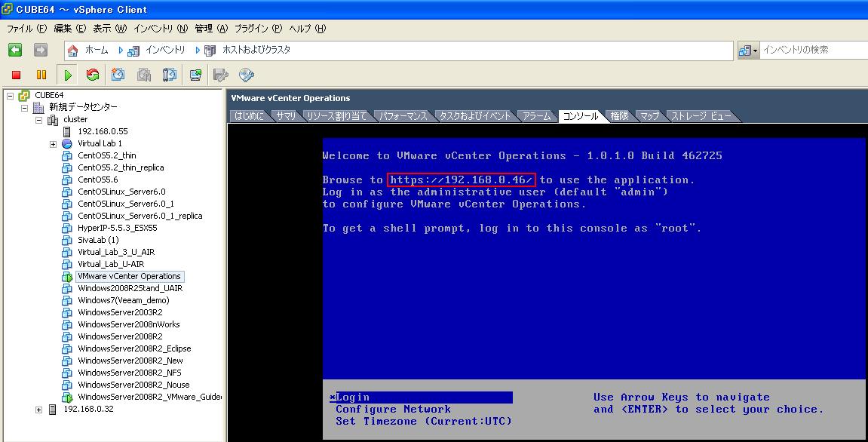Suspend the VM with the pause icon
Viewport: 868px width, 442px height.
coord(41,75)
